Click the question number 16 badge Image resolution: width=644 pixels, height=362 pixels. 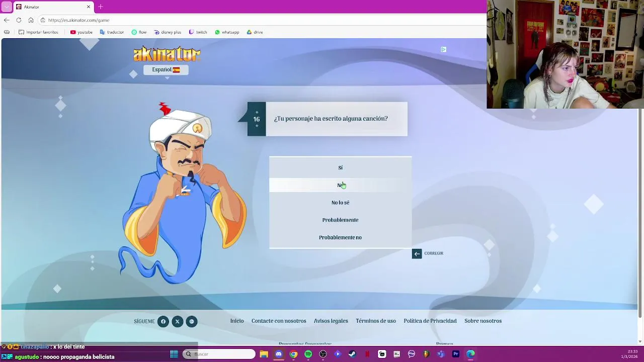[x=257, y=119]
